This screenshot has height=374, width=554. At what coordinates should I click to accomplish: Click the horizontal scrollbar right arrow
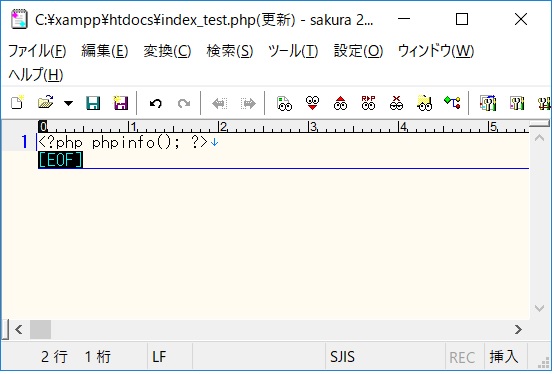click(x=518, y=330)
